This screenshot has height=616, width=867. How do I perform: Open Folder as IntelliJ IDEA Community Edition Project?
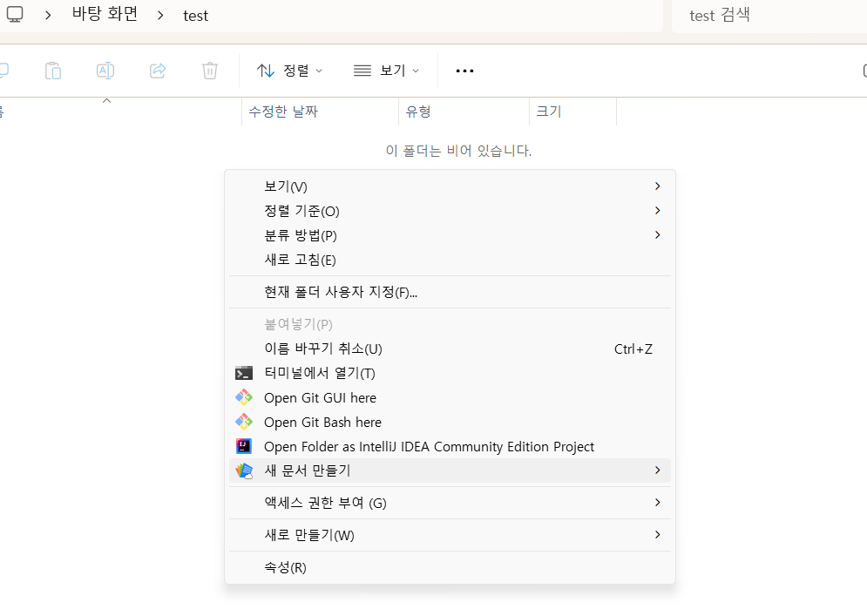click(450, 446)
